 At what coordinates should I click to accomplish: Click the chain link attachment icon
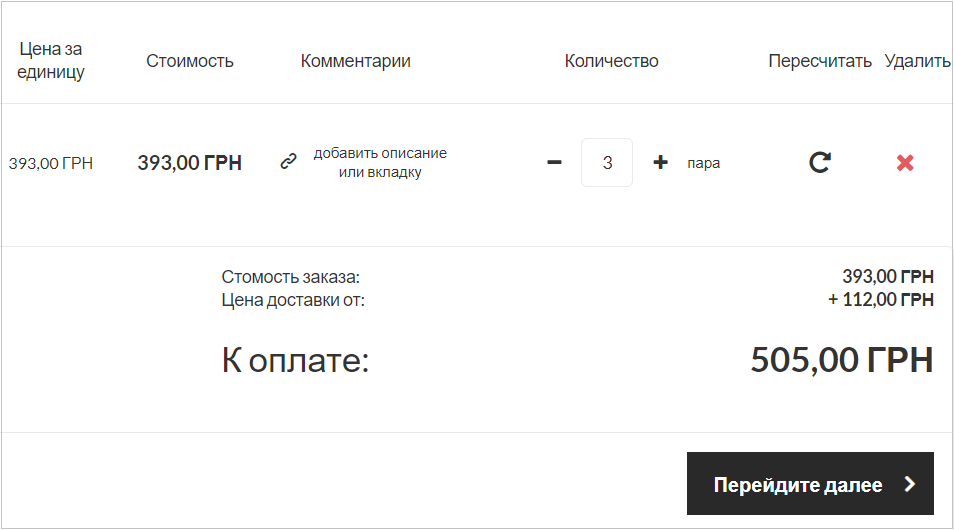tap(288, 161)
